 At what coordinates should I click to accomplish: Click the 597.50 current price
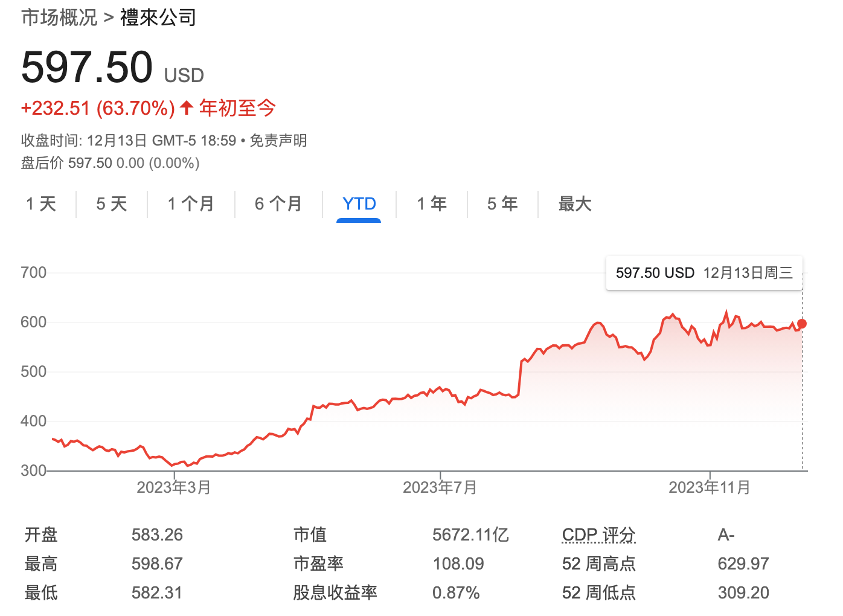[87, 67]
